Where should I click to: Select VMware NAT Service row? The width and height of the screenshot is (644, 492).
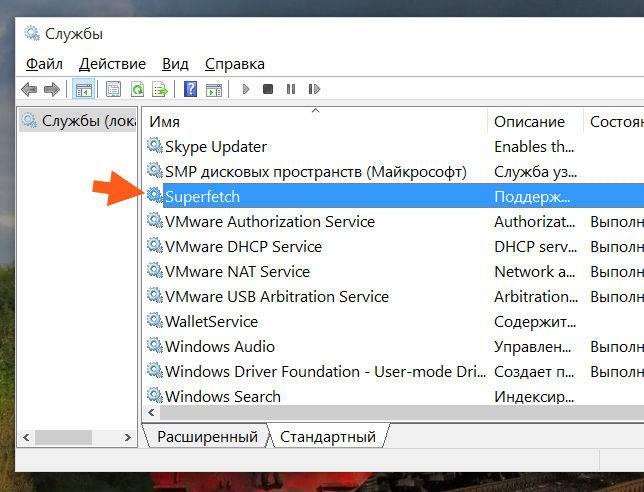(x=395, y=272)
